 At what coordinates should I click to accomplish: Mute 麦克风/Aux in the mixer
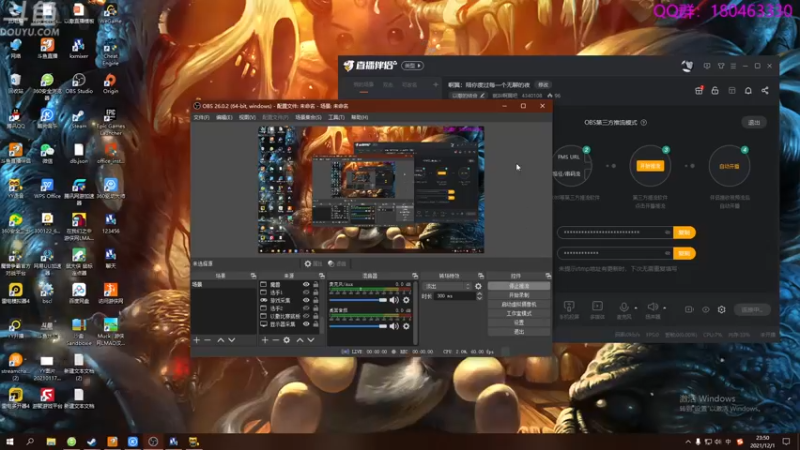point(394,300)
